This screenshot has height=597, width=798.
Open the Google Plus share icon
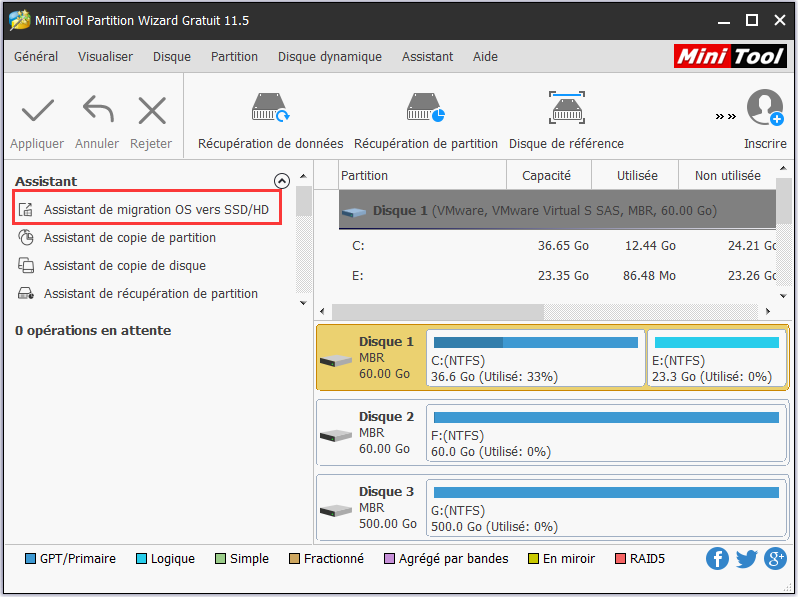click(775, 559)
